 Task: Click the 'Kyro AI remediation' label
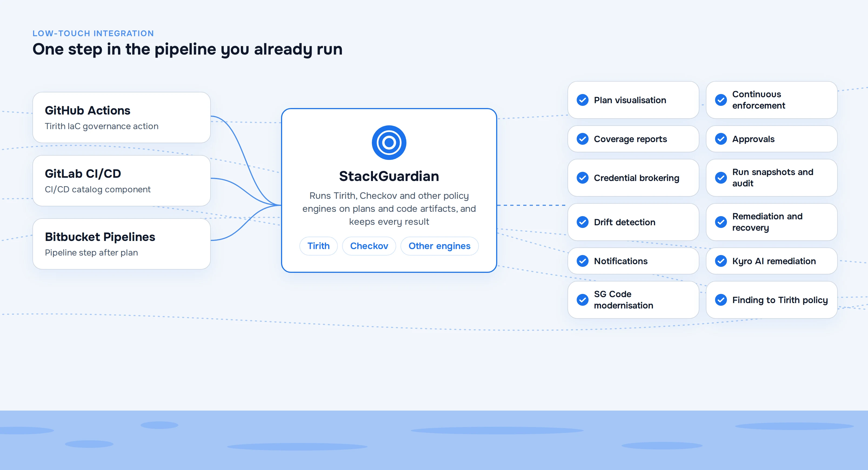coord(774,261)
